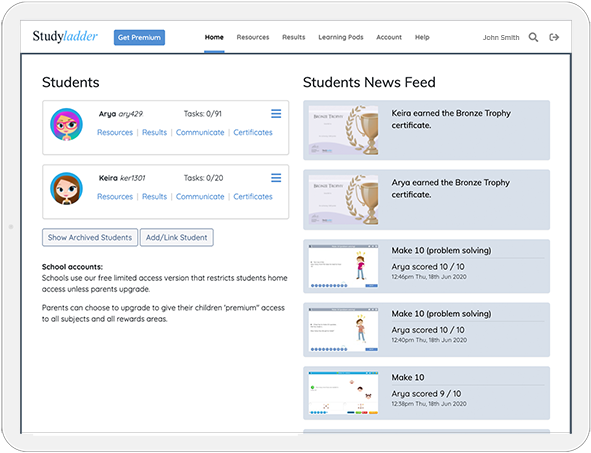This screenshot has width=591, height=453.
Task: Click 'Arya earned the Bronze Trophy certificate' text
Action: point(450,188)
